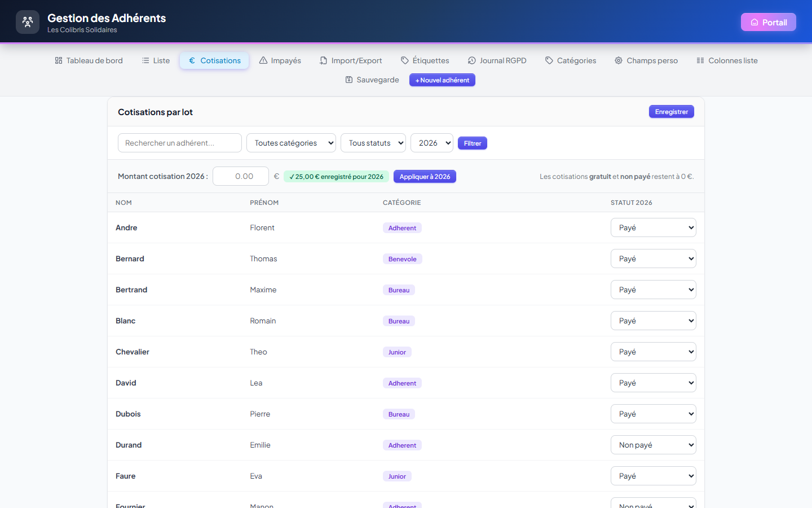The height and width of the screenshot is (508, 812).
Task: Click the CATÉGORIE column header
Action: (x=401, y=203)
